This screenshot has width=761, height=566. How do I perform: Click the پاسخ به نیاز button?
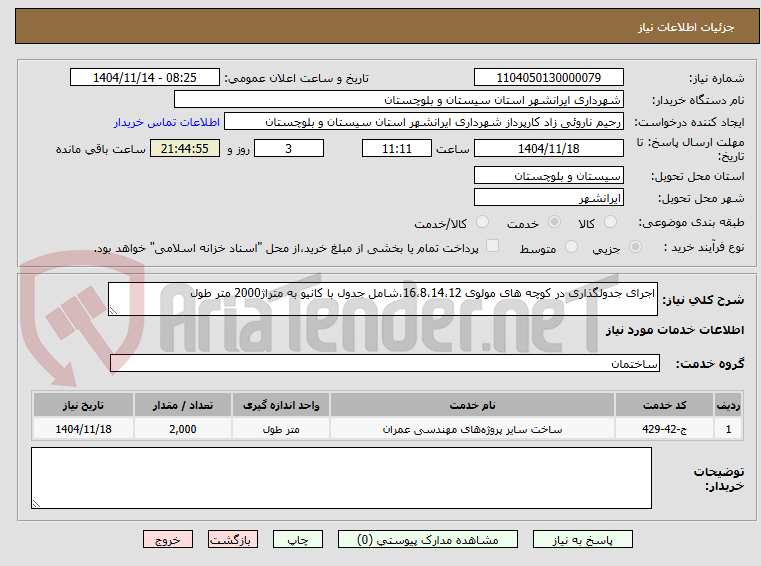click(x=582, y=539)
